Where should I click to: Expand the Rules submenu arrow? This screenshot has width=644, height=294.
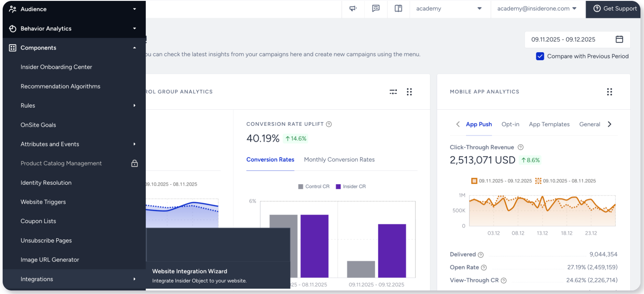tap(135, 105)
